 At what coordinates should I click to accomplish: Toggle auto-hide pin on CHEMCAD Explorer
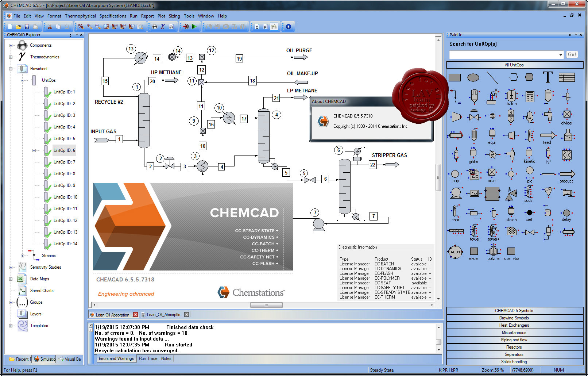point(70,35)
